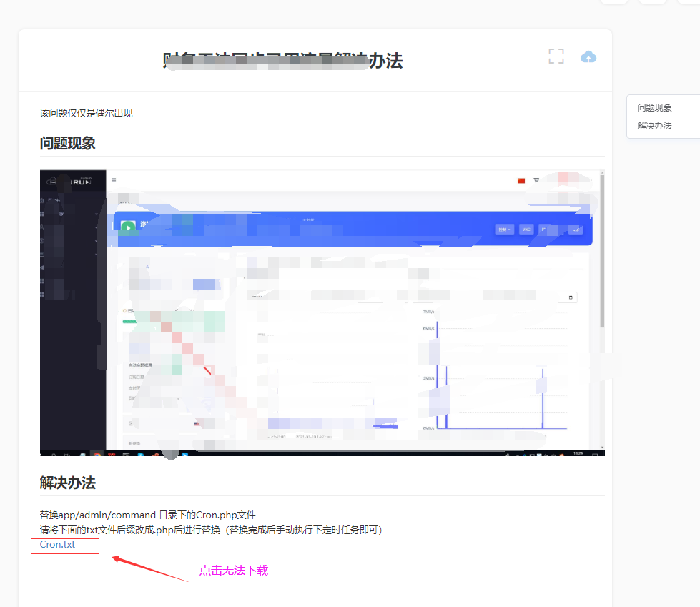
Task: Click the red square icon in the embedded screenshot
Action: click(520, 180)
